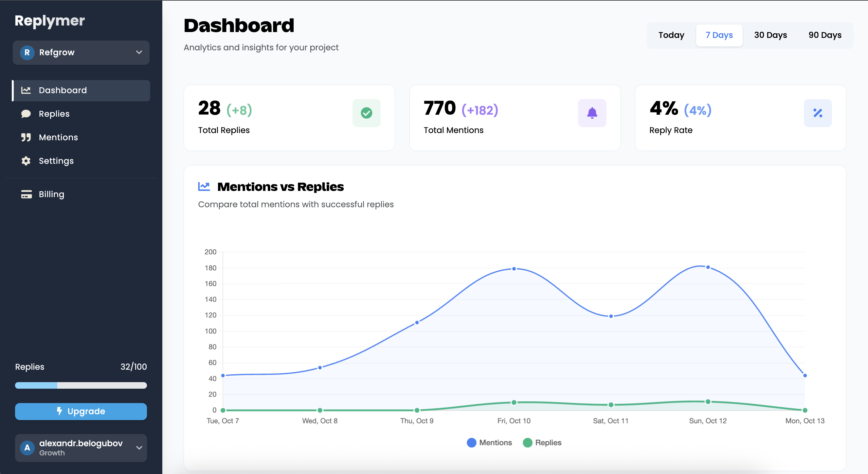868x474 pixels.
Task: Switch to the 90 Days tab
Action: pyautogui.click(x=824, y=35)
